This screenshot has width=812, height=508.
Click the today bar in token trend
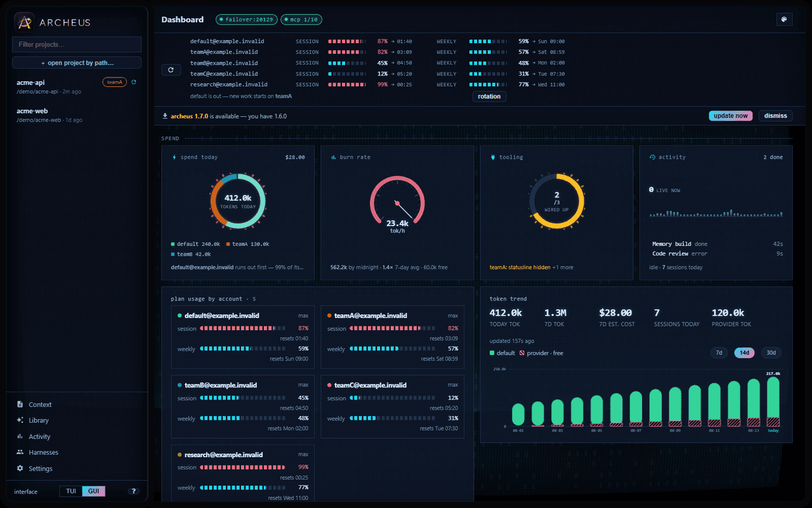pyautogui.click(x=773, y=401)
